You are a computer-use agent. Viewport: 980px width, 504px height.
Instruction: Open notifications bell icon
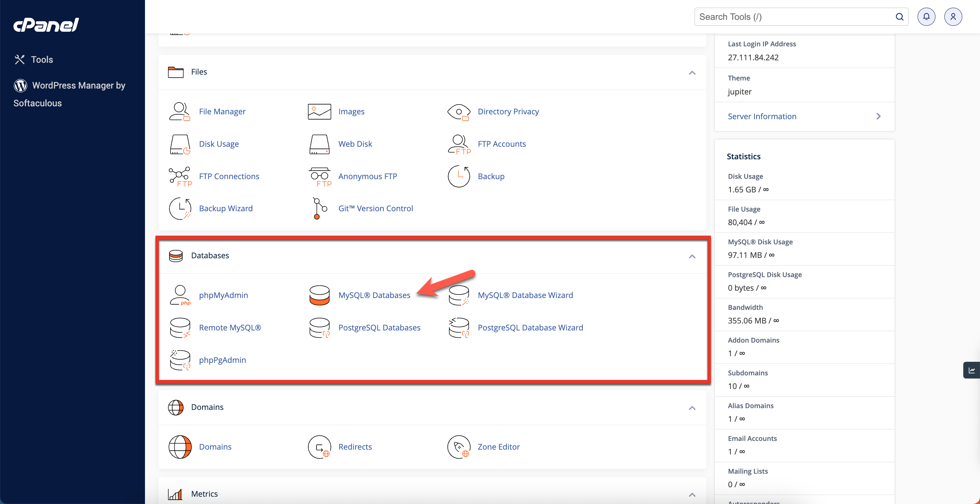click(926, 17)
